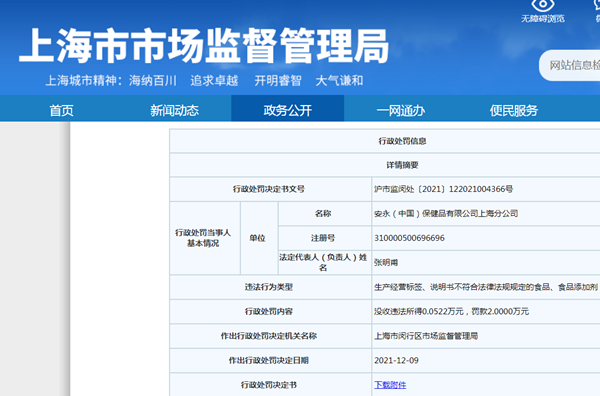Select authority name 上海市闵行区市场监督管理局
The height and width of the screenshot is (396, 600).
[x=426, y=336]
